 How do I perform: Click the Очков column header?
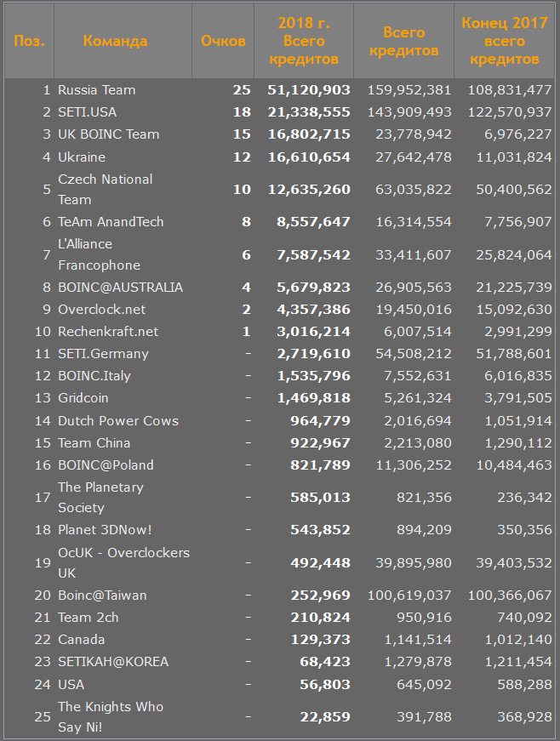coord(223,41)
